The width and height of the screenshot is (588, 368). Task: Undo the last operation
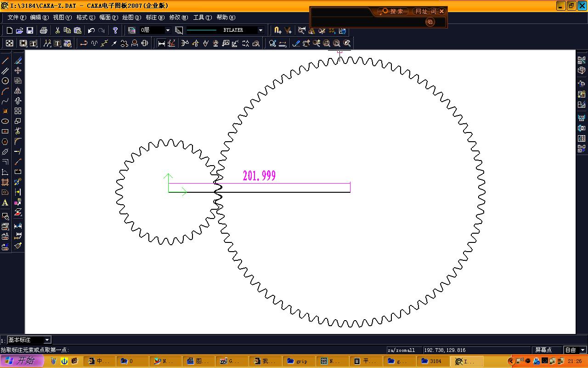point(91,30)
